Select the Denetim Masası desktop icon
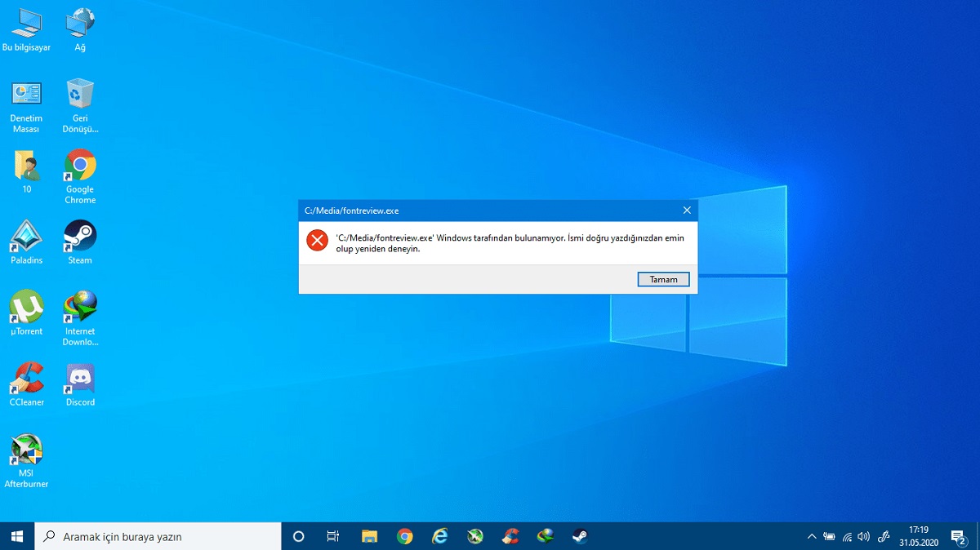980x550 pixels. click(26, 107)
